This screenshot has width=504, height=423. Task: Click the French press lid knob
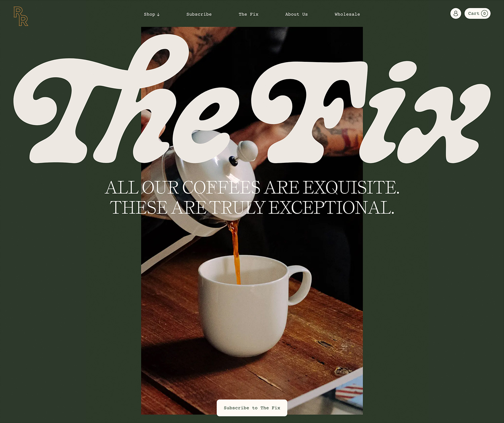pyautogui.click(x=247, y=149)
